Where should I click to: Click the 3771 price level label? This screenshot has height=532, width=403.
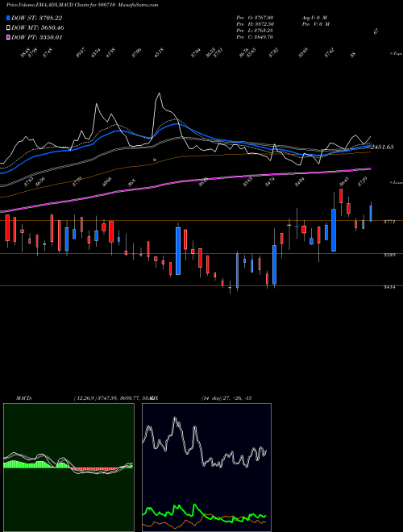point(388,222)
